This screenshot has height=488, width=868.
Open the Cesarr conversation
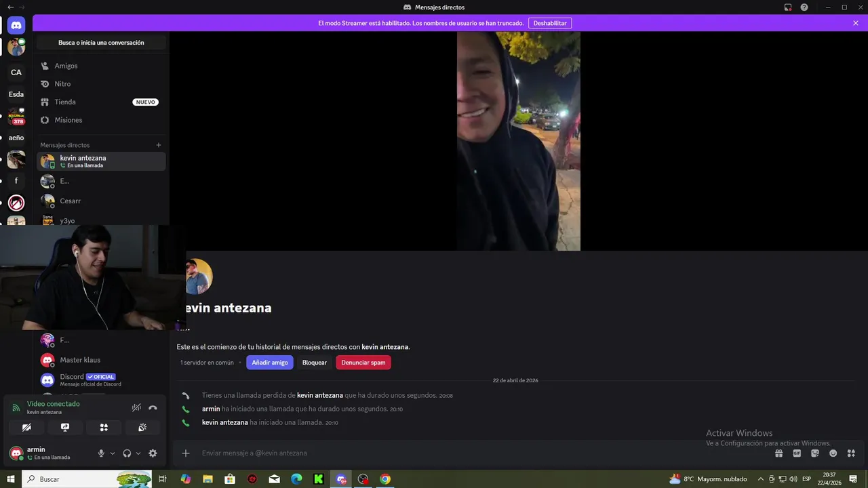tap(101, 201)
